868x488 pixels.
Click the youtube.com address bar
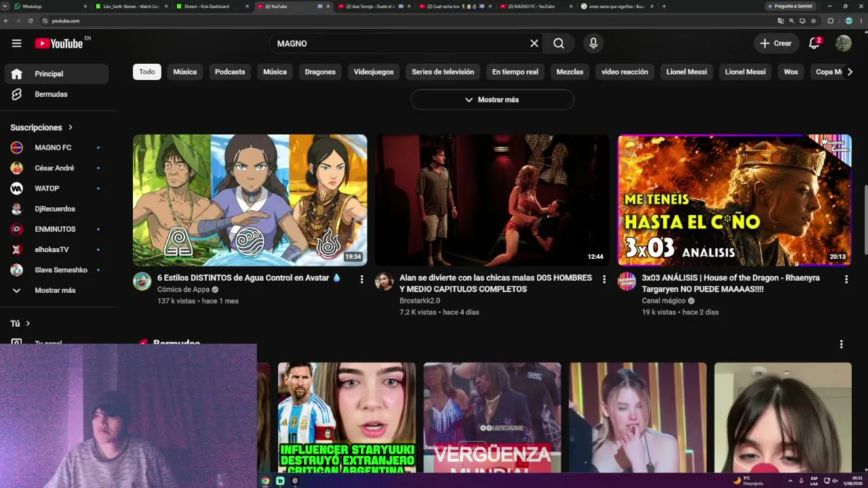coord(407,21)
